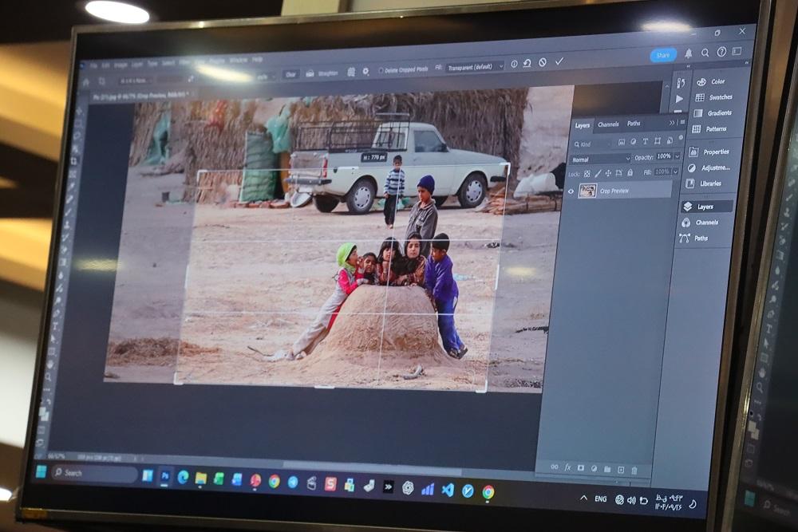This screenshot has height=532, width=798.
Task: Open the notifications bell icon
Action: [689, 54]
